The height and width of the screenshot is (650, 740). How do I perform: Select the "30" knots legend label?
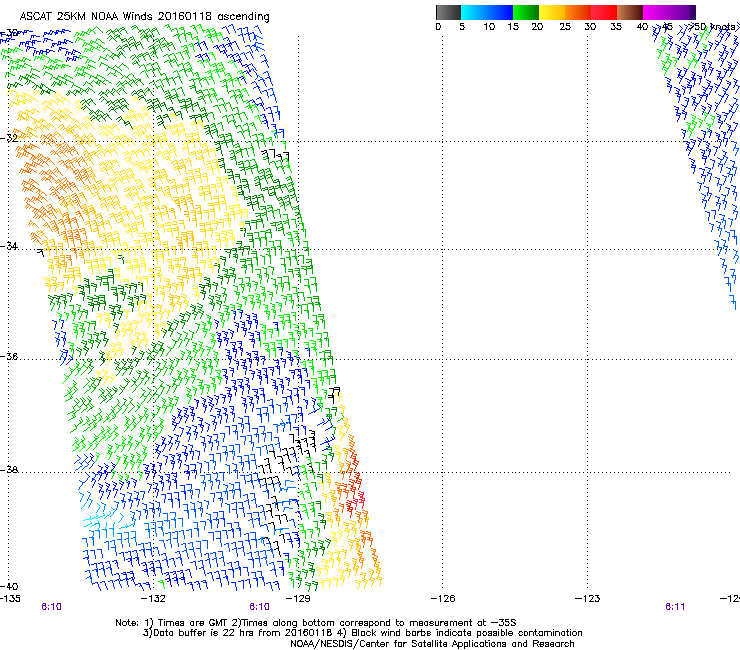point(590,27)
